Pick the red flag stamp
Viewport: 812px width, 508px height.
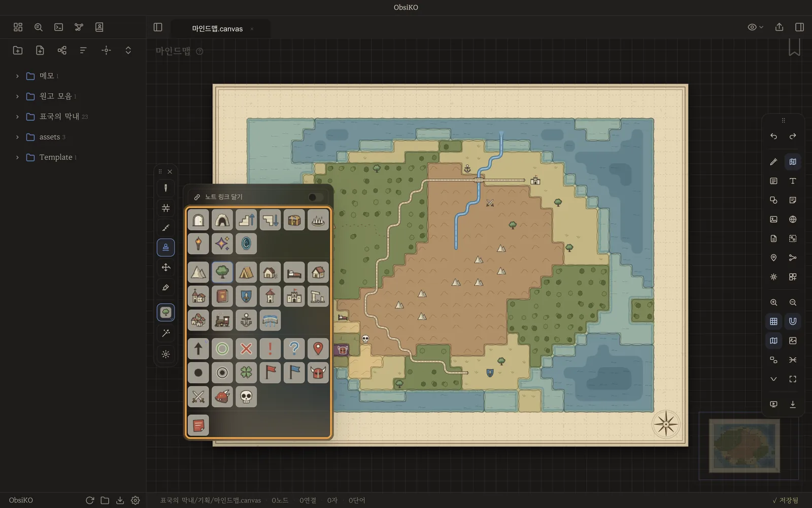[x=270, y=372]
